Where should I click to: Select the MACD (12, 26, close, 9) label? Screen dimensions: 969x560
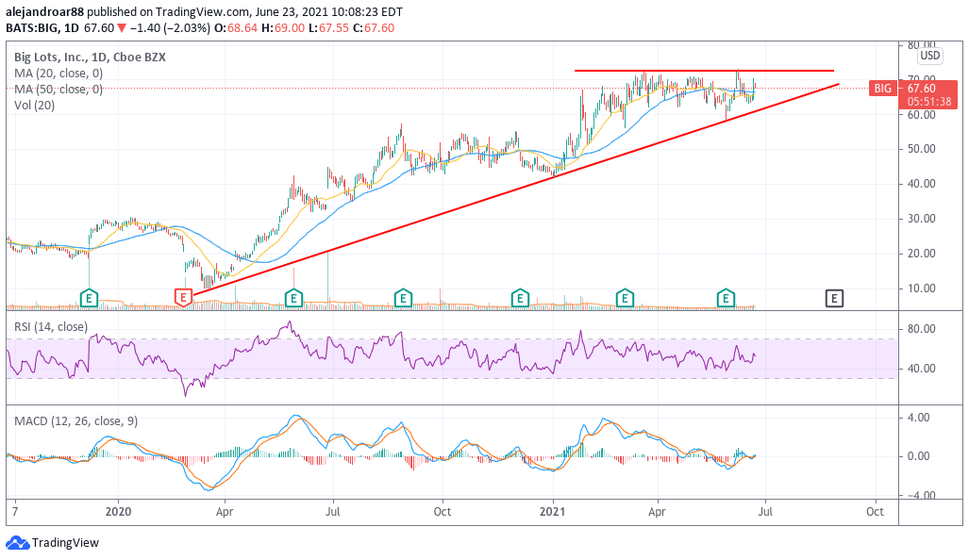(76, 421)
